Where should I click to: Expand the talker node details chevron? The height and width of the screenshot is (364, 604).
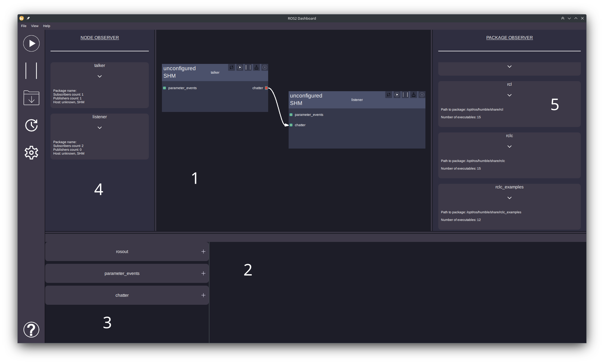100,76
